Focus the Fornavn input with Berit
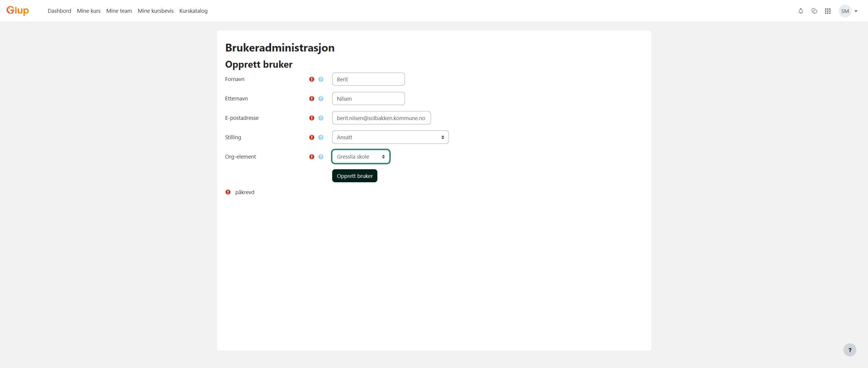 368,79
